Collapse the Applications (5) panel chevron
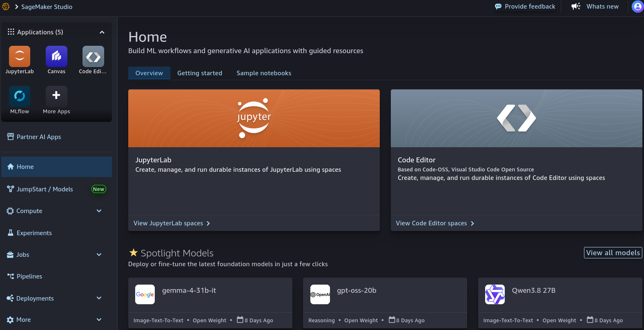Viewport: 644px width, 330px height. pyautogui.click(x=102, y=32)
